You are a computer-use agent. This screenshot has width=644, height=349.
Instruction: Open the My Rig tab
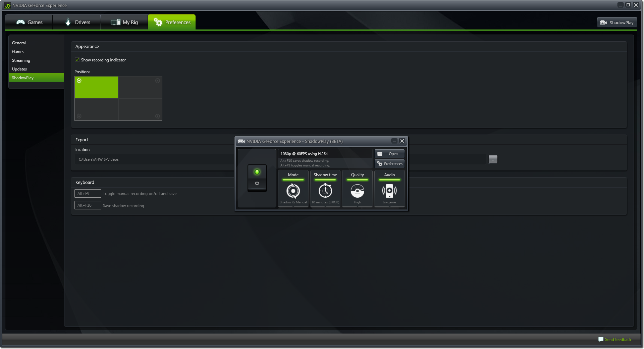(124, 22)
